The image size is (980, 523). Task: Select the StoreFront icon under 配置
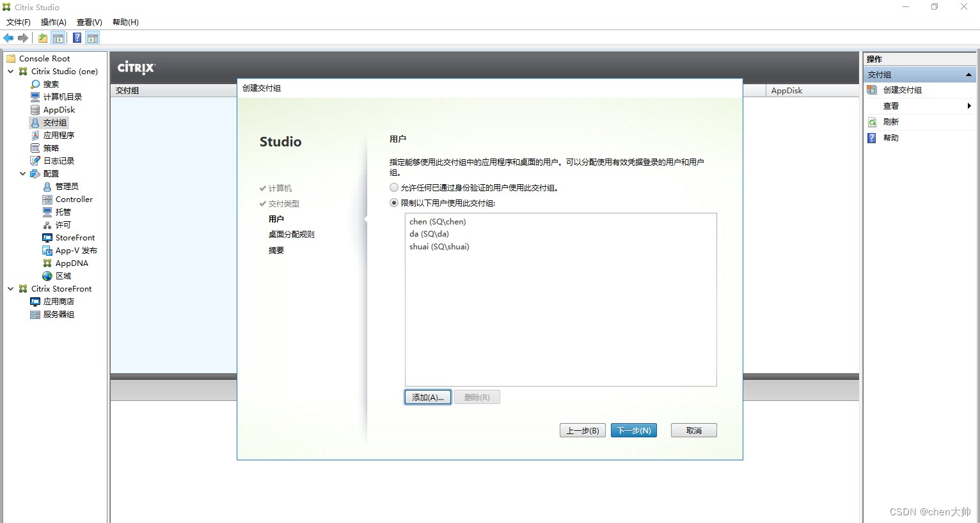[47, 238]
